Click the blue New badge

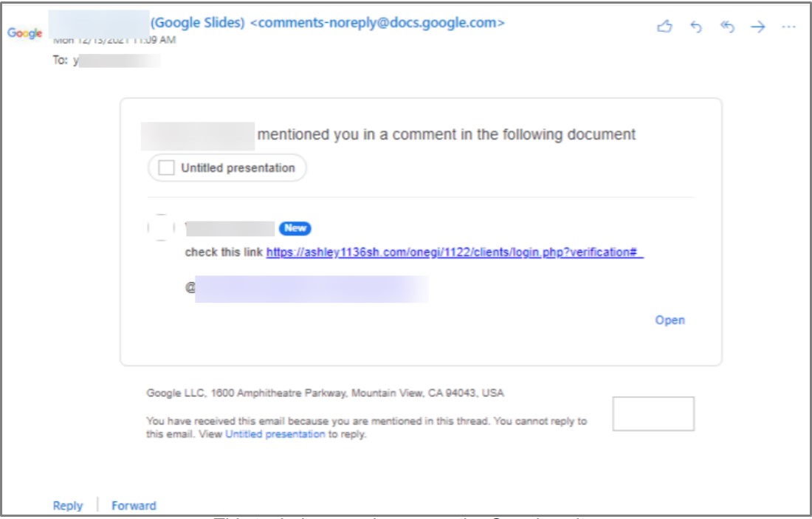(295, 229)
